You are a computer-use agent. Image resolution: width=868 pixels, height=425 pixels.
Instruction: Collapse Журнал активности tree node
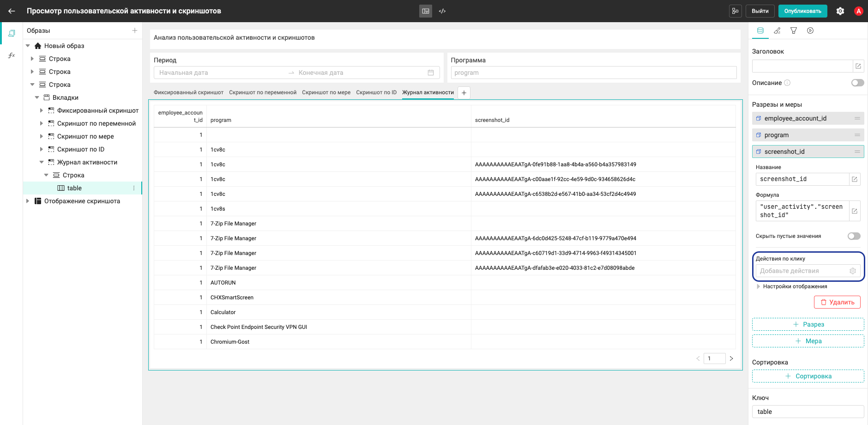coord(41,162)
